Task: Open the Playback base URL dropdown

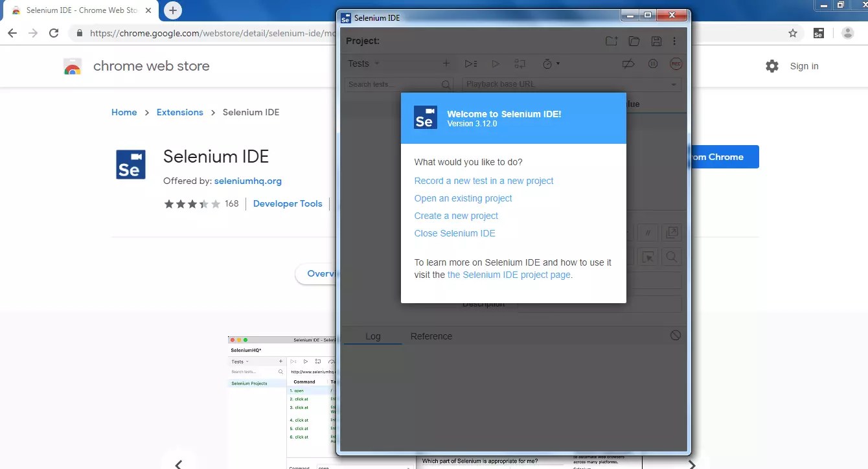Action: pyautogui.click(x=672, y=84)
